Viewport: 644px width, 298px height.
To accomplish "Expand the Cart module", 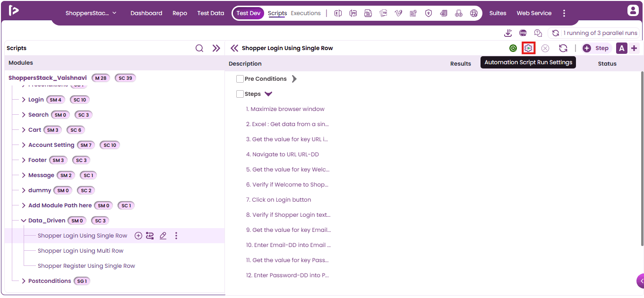I will [24, 130].
